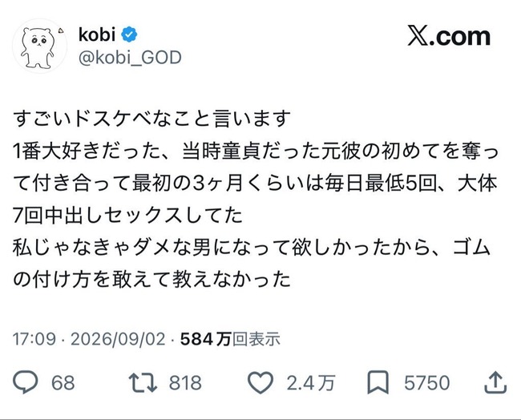Viewport: 521px width, 420px height.
Task: Visit the @kobi_GOD handle link
Action: pos(130,58)
